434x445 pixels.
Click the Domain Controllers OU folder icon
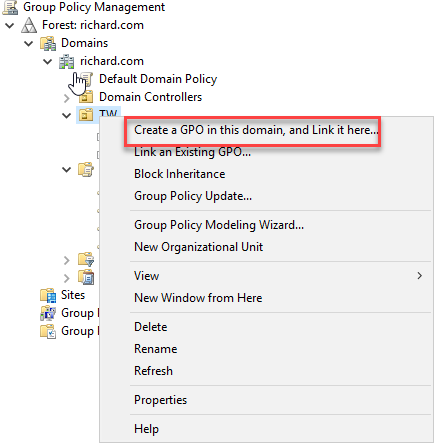[x=86, y=97]
